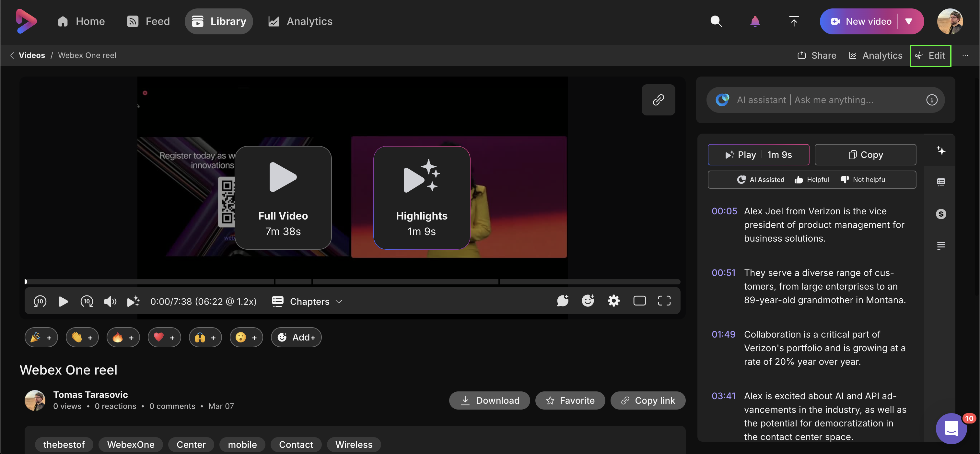This screenshot has height=454, width=980.
Task: Add emoji reaction from player bar
Action: (588, 301)
